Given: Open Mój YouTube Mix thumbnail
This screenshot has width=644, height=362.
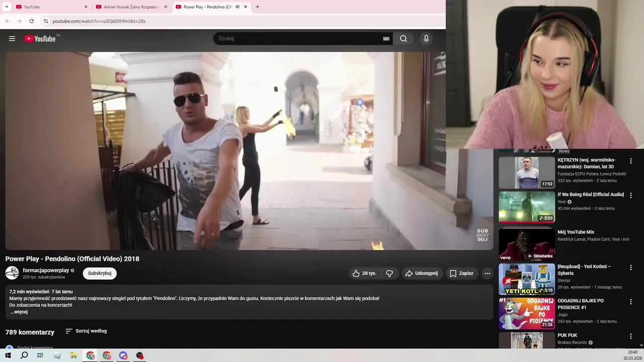Looking at the screenshot, I should (x=527, y=244).
